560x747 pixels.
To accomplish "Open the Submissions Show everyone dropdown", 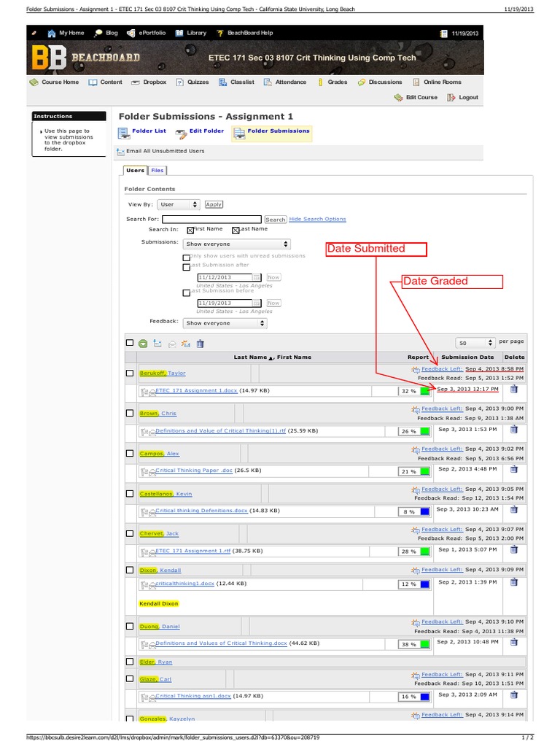I will coord(237,244).
